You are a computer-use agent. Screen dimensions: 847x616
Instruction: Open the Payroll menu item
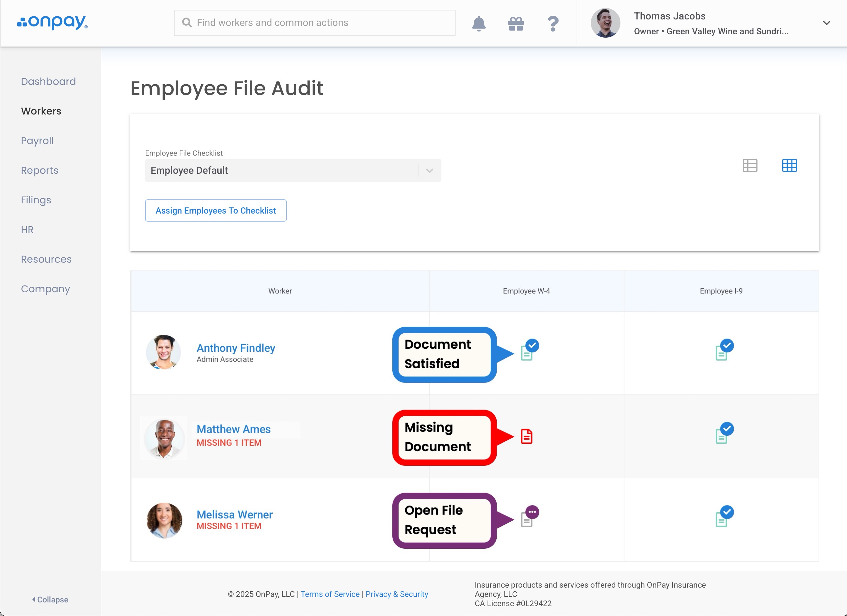click(37, 141)
